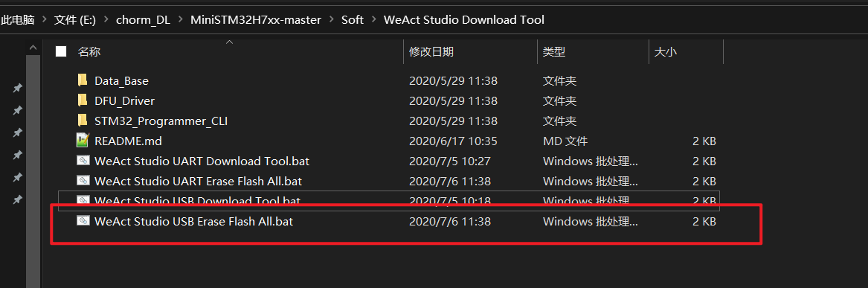Select the README.md file name
The height and width of the screenshot is (288, 868).
coord(128,141)
